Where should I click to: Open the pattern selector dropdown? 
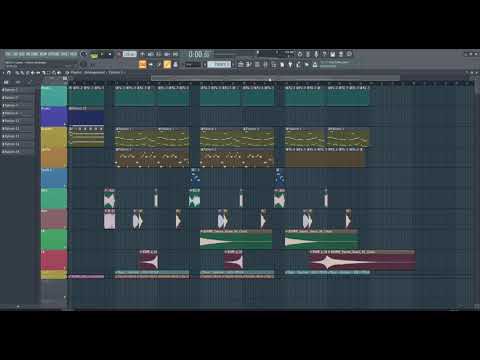point(219,64)
